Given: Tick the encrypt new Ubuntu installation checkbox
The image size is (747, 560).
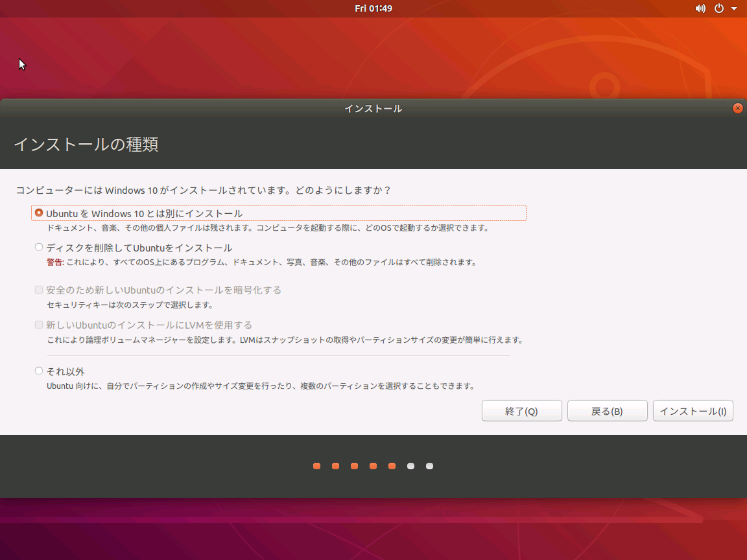Looking at the screenshot, I should 39,290.
